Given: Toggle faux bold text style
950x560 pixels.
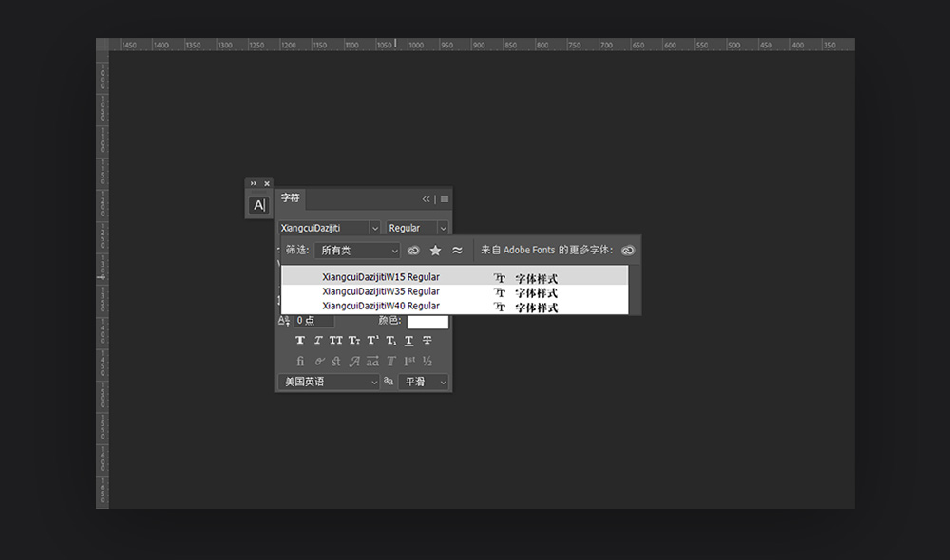Looking at the screenshot, I should coord(300,340).
